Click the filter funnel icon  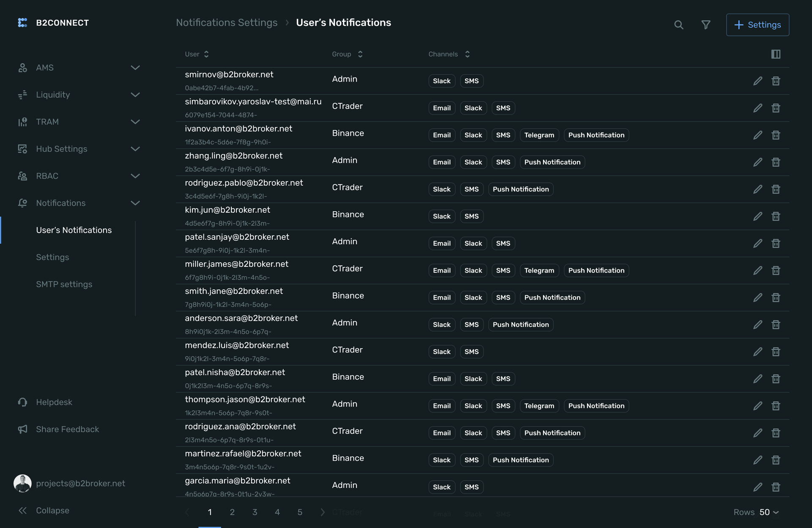coord(705,25)
